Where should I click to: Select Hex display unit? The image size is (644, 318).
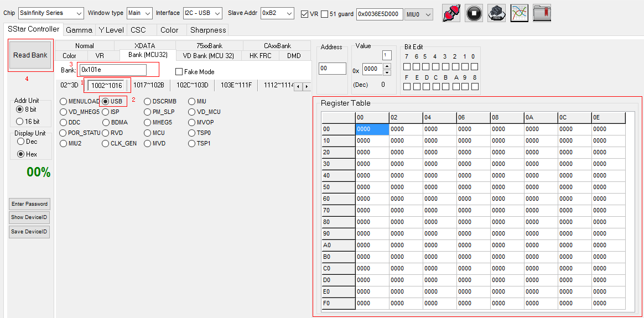pyautogui.click(x=20, y=154)
